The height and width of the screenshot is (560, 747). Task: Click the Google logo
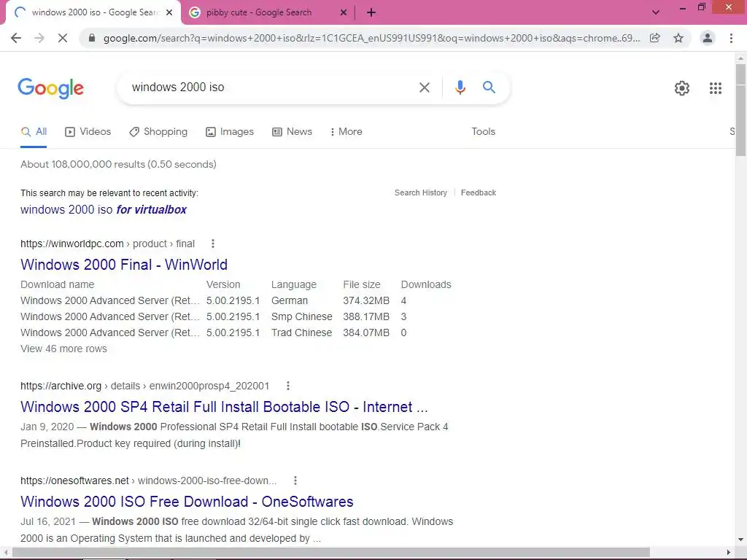click(x=51, y=88)
